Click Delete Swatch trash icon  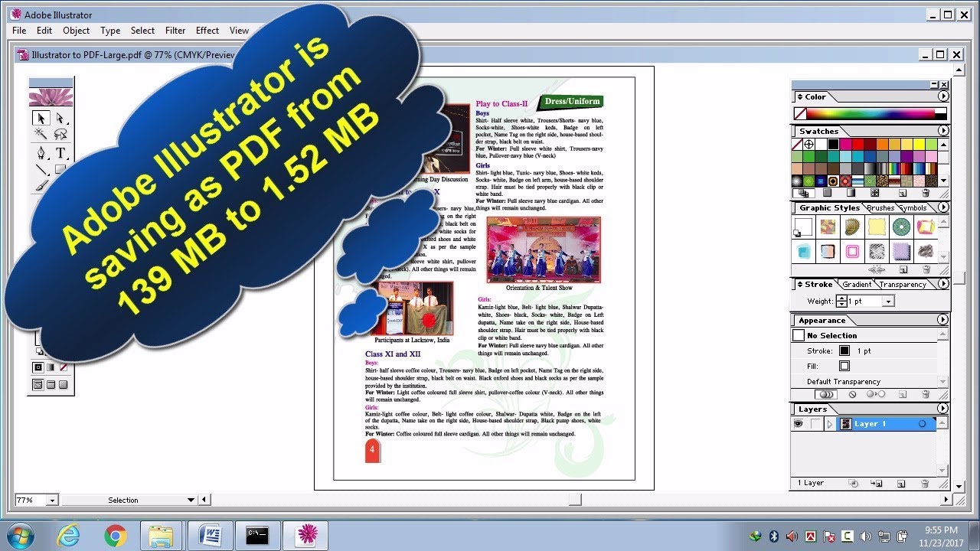coord(926,193)
